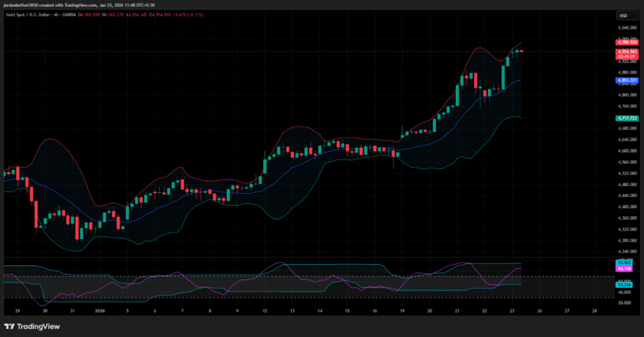Click the blue 4,853.321 basis price label

627,80
